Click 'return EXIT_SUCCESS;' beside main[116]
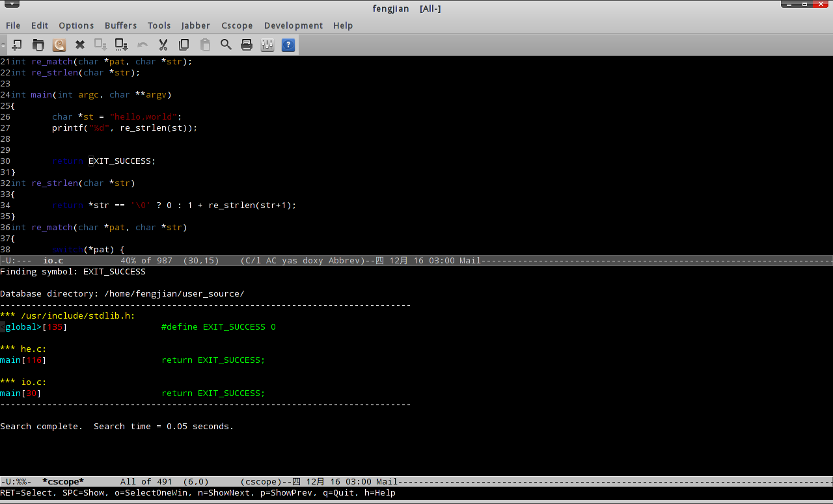The width and height of the screenshot is (833, 504). point(213,360)
